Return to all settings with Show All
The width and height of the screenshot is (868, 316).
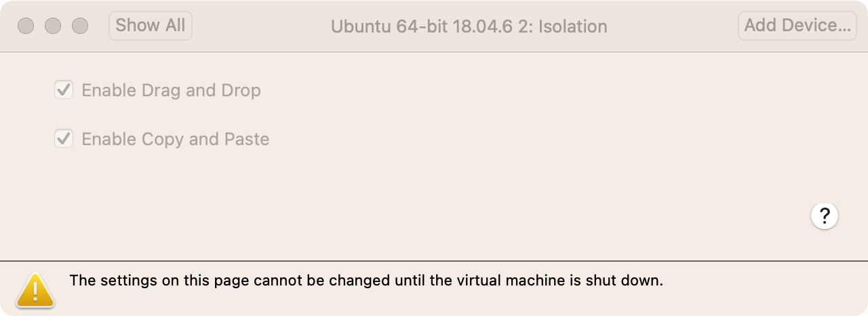151,26
